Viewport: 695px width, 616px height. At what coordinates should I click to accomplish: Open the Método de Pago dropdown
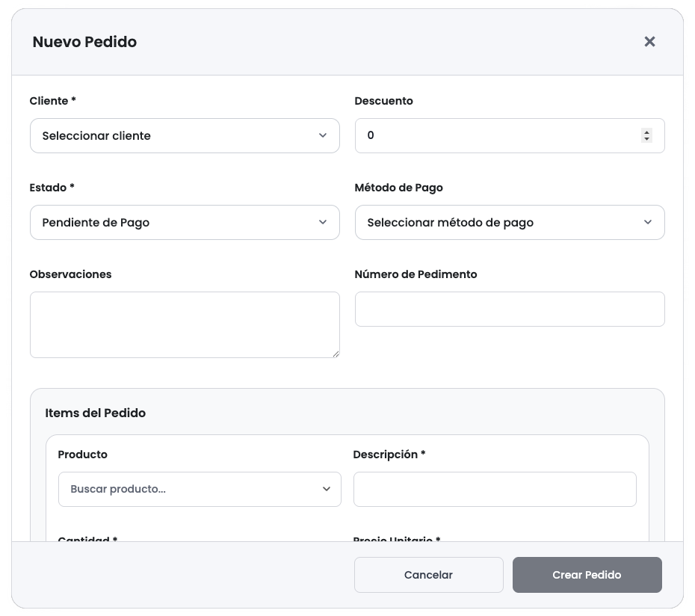coord(509,223)
